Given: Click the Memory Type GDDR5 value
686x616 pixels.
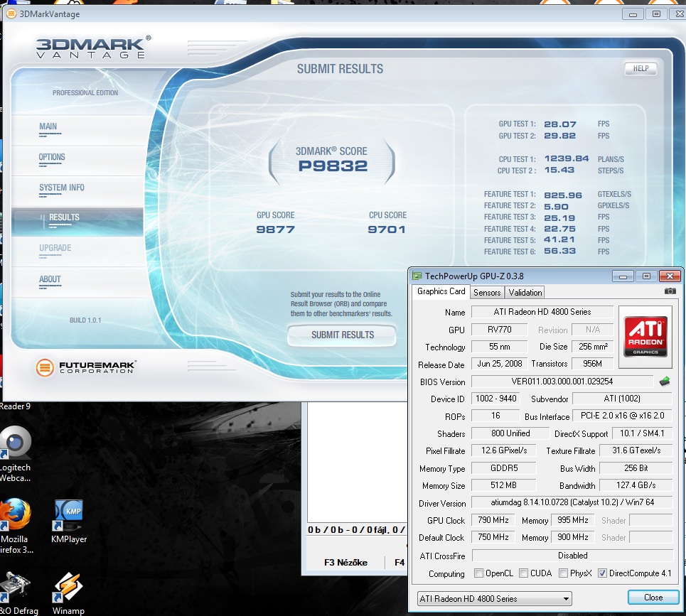Looking at the screenshot, I should [503, 468].
